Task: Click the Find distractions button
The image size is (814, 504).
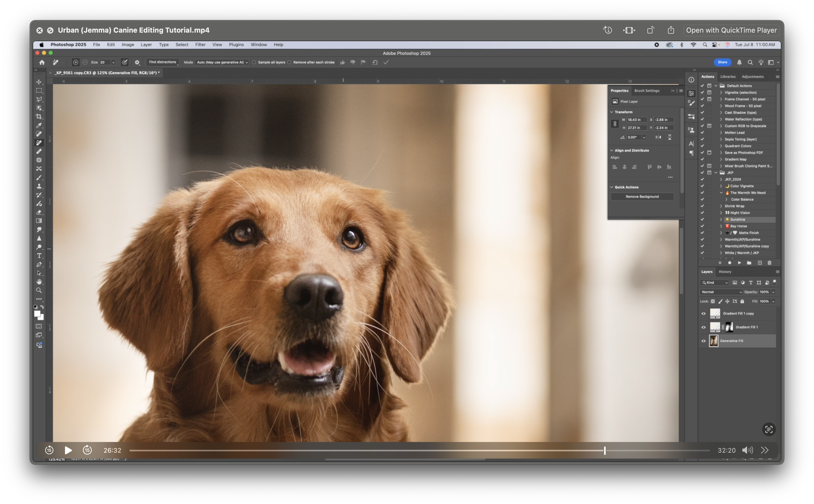Action: tap(162, 62)
